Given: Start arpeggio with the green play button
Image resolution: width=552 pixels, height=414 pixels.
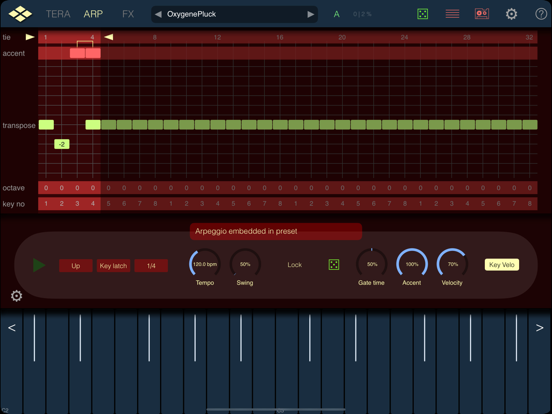Looking at the screenshot, I should click(39, 265).
